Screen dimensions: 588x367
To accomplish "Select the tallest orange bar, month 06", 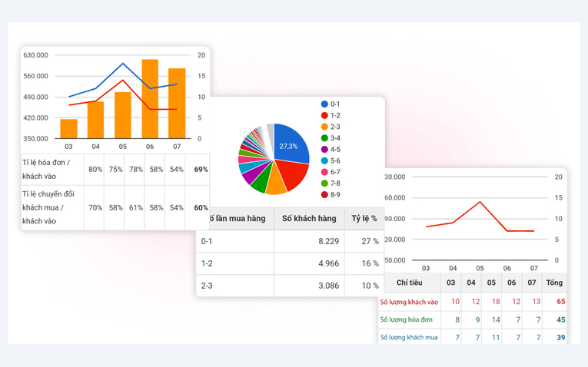I will click(x=150, y=99).
